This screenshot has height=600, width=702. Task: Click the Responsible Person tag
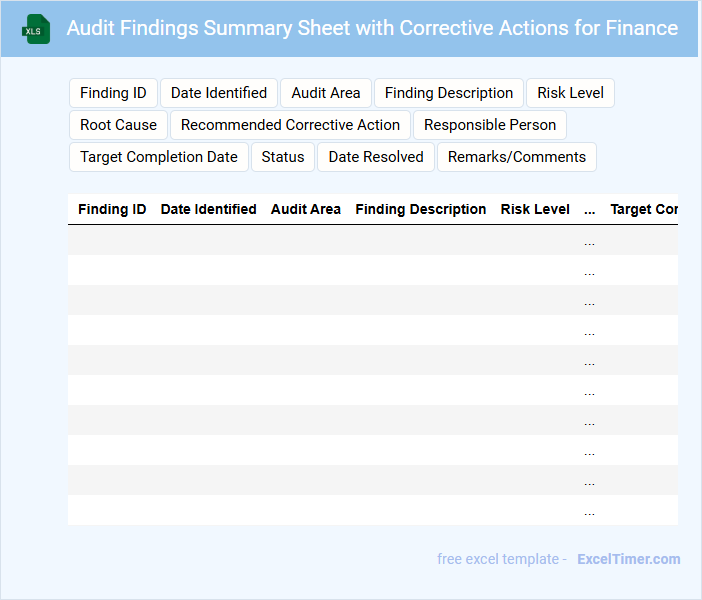(490, 125)
